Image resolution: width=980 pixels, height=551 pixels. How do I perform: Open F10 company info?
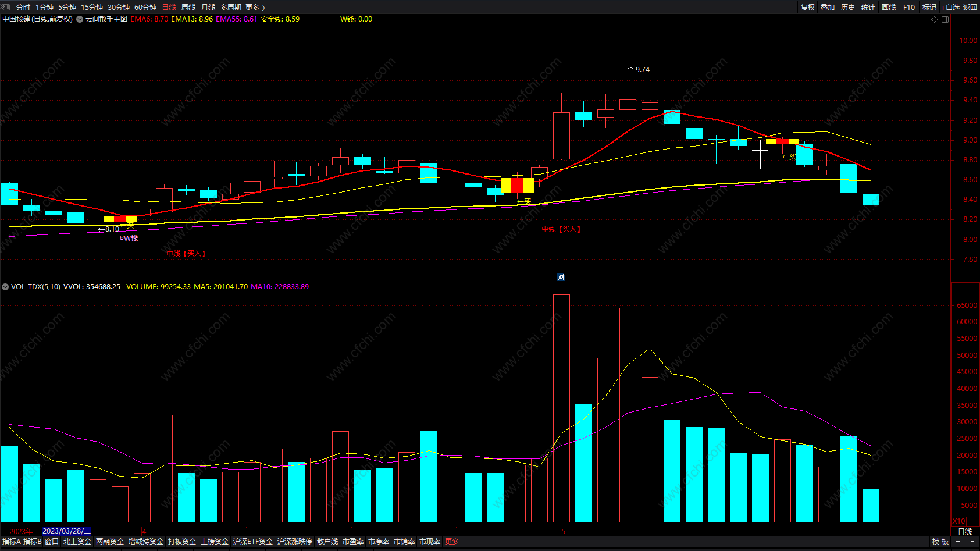click(909, 8)
